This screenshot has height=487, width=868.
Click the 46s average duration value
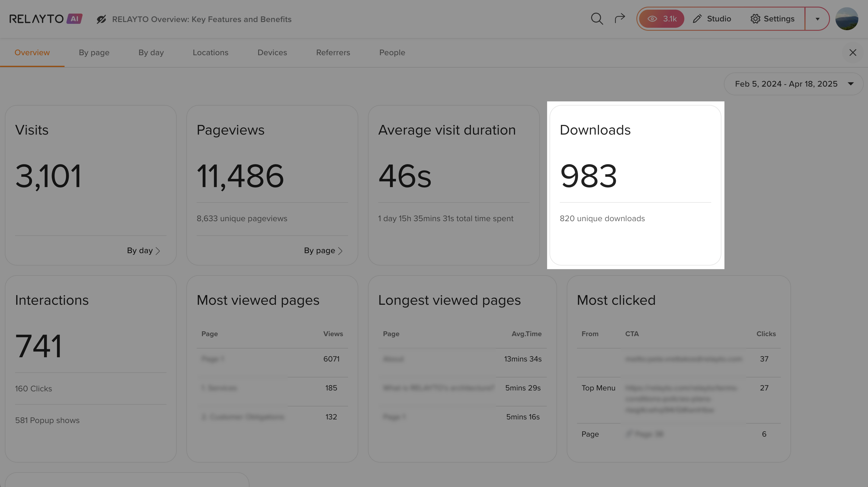coord(405,176)
